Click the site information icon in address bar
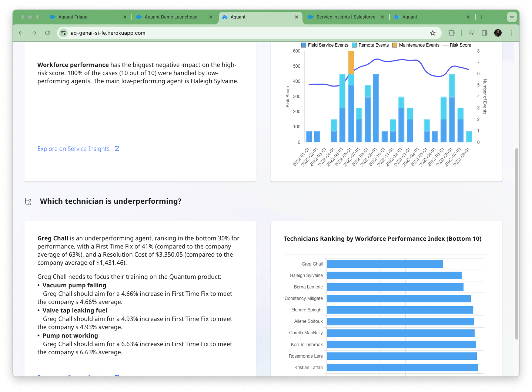Screen dimensions: 532x392 coord(63,33)
